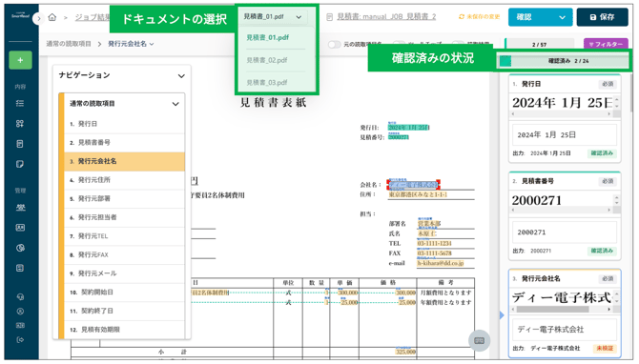The height and width of the screenshot is (364, 639).
Task: Click the 2024年 1月 25日 input field
Action: tap(565, 134)
